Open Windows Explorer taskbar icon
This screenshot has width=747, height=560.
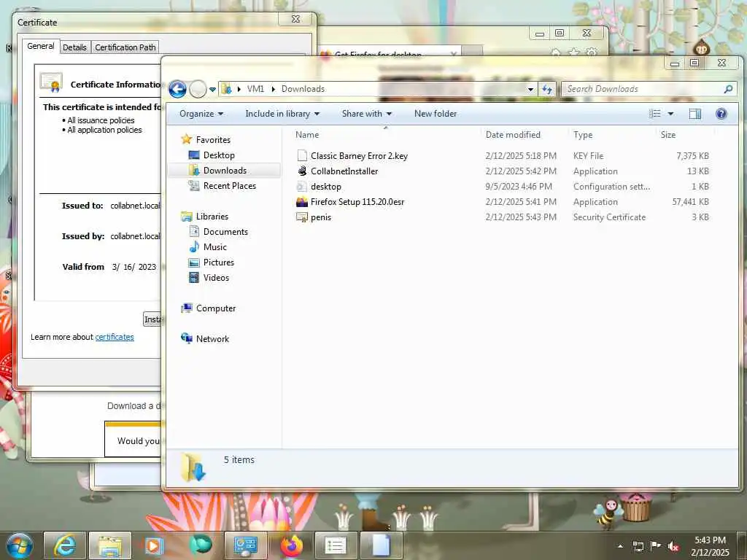coord(110,545)
